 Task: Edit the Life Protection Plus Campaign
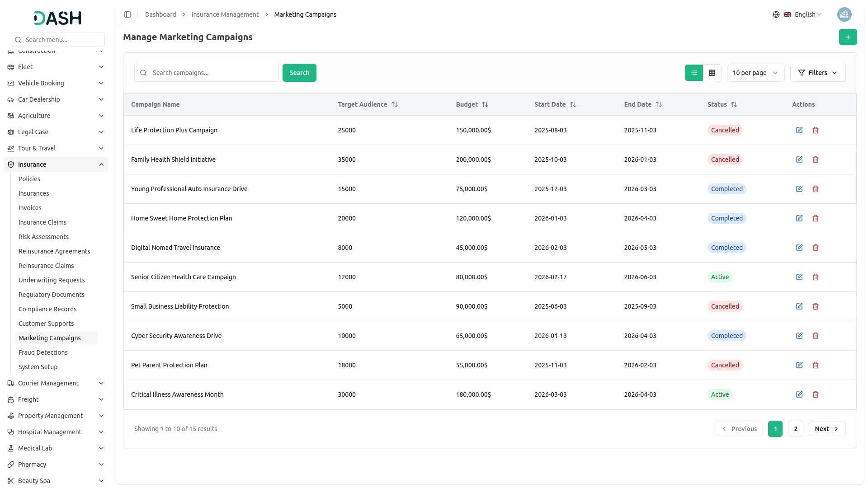[x=799, y=130]
